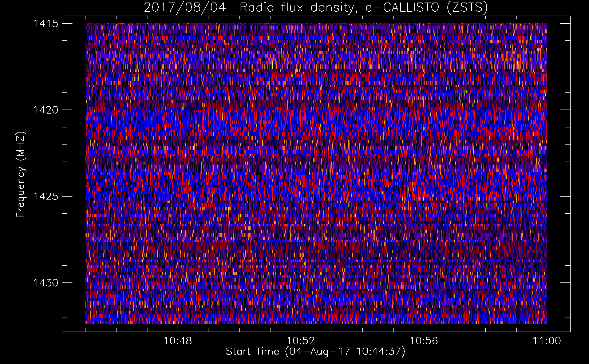589x364 pixels.
Task: Click the 10:56 time tick label
Action: (x=424, y=341)
